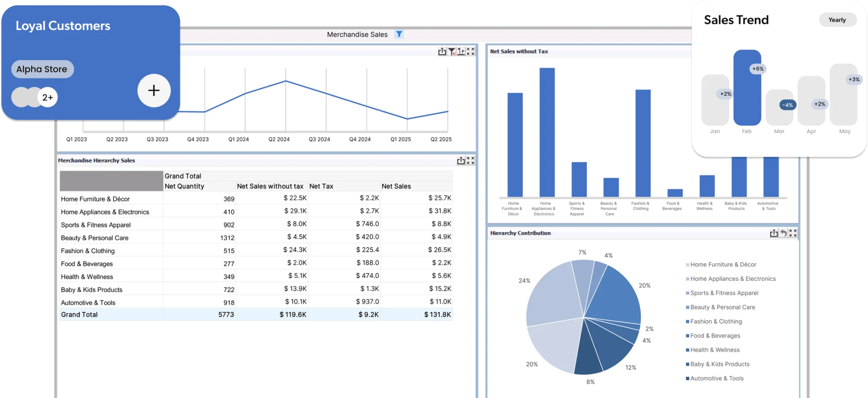Toggle Fashion & Clothing in the pie legend
The image size is (868, 398).
[715, 321]
